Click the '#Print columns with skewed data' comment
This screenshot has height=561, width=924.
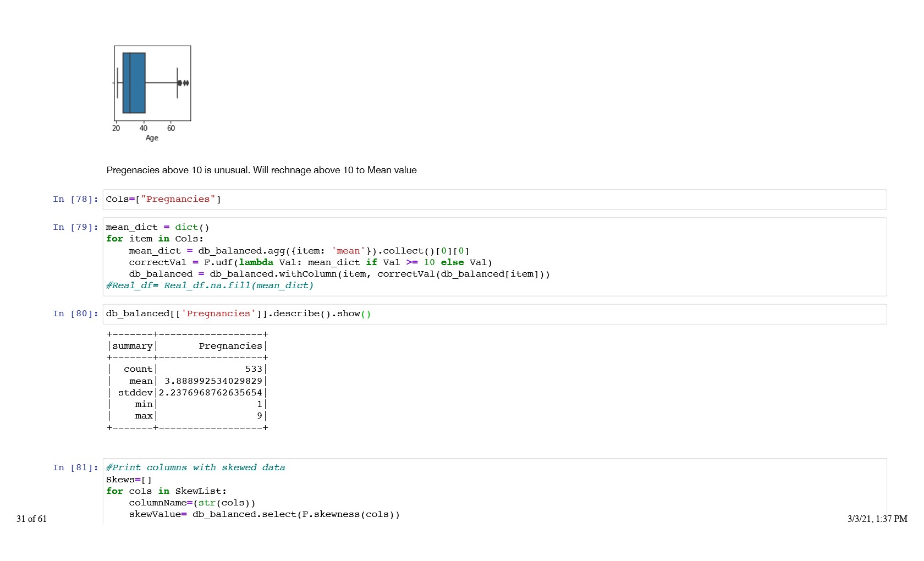(x=195, y=468)
